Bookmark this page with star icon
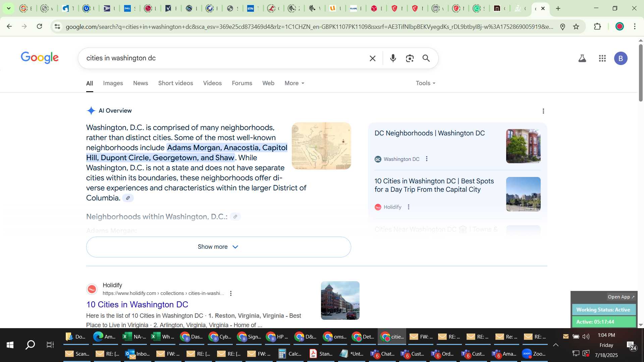The image size is (644, 362). point(576,26)
